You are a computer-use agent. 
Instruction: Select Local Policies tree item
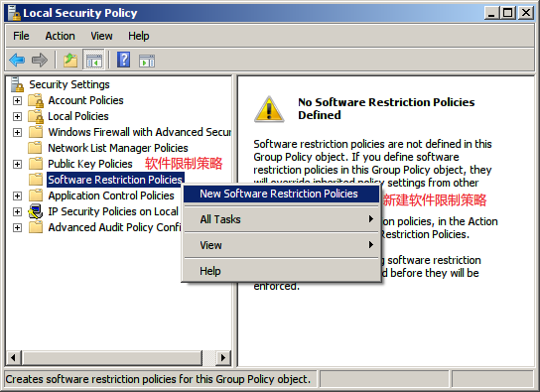click(x=78, y=116)
